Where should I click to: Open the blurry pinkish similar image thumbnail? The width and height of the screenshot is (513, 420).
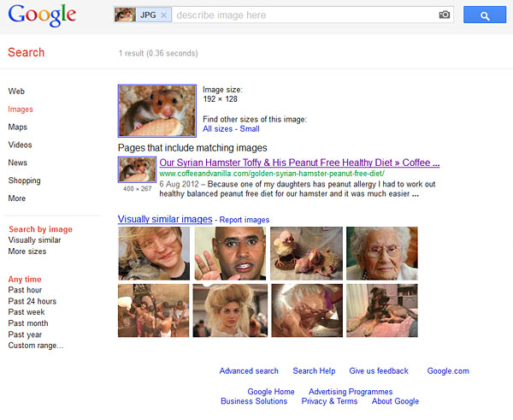coord(307,311)
